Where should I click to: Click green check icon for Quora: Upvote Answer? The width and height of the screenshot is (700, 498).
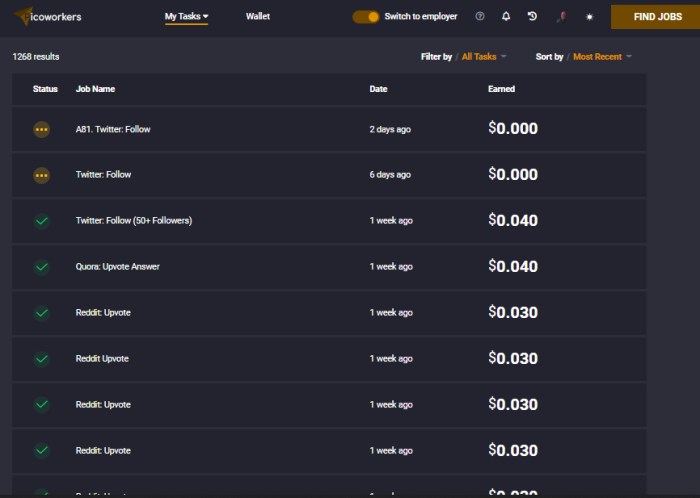[42, 267]
